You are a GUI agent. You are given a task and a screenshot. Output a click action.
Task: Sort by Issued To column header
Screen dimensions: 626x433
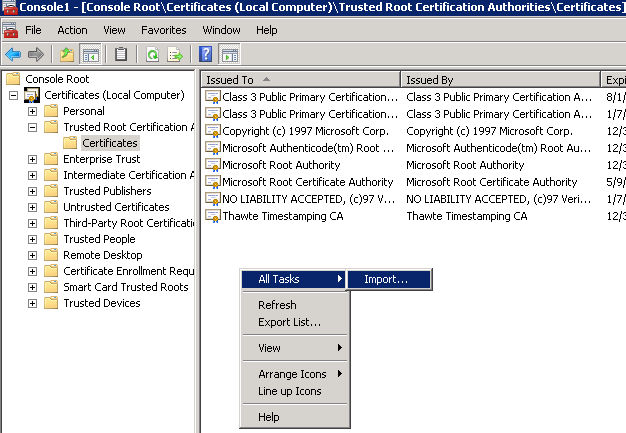click(300, 80)
